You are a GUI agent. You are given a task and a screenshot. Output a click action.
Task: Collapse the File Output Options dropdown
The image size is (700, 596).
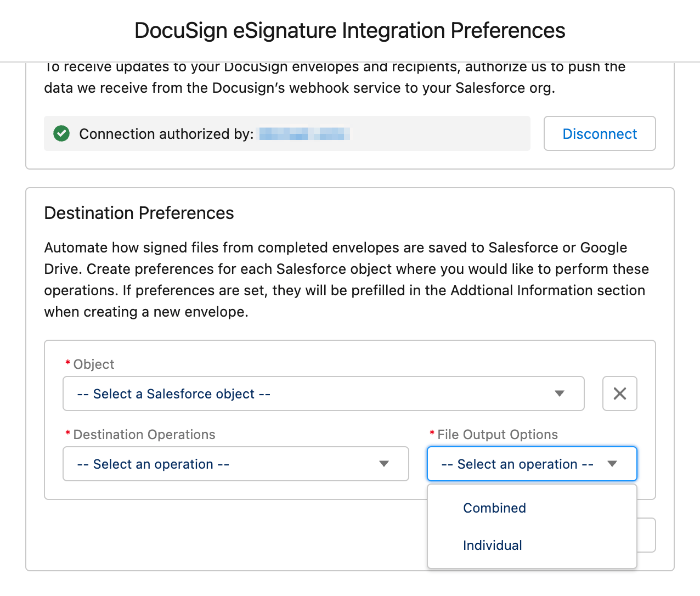coord(532,464)
